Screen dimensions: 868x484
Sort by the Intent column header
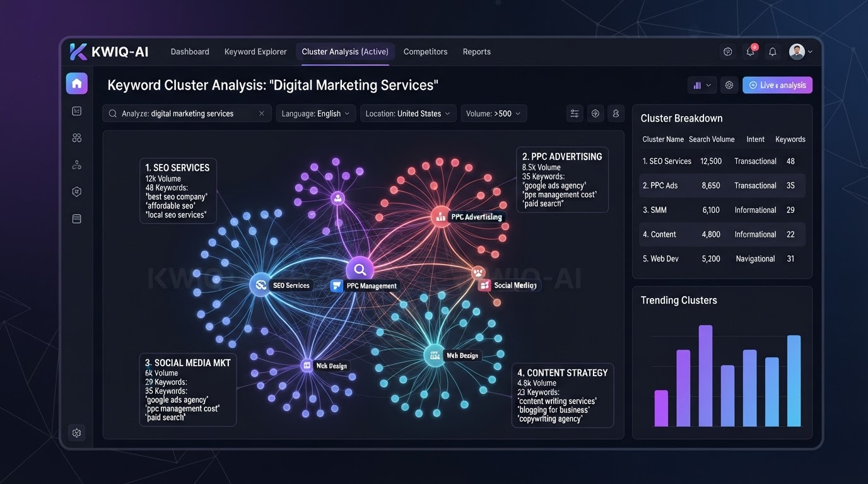(x=756, y=139)
